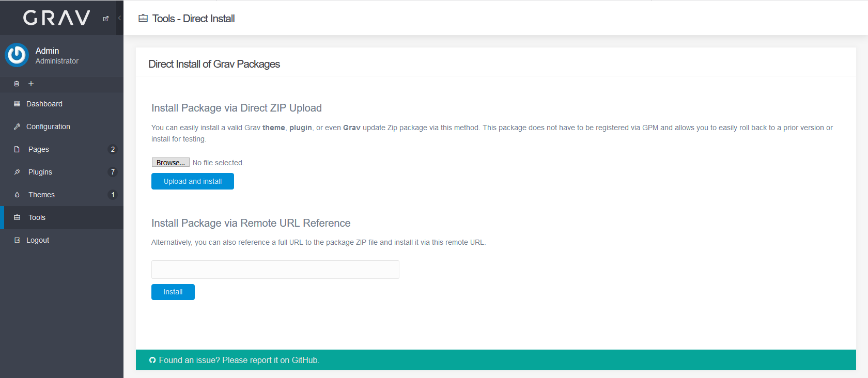Click the 'Administrator' role text
The height and width of the screenshot is (378, 868).
tap(57, 61)
